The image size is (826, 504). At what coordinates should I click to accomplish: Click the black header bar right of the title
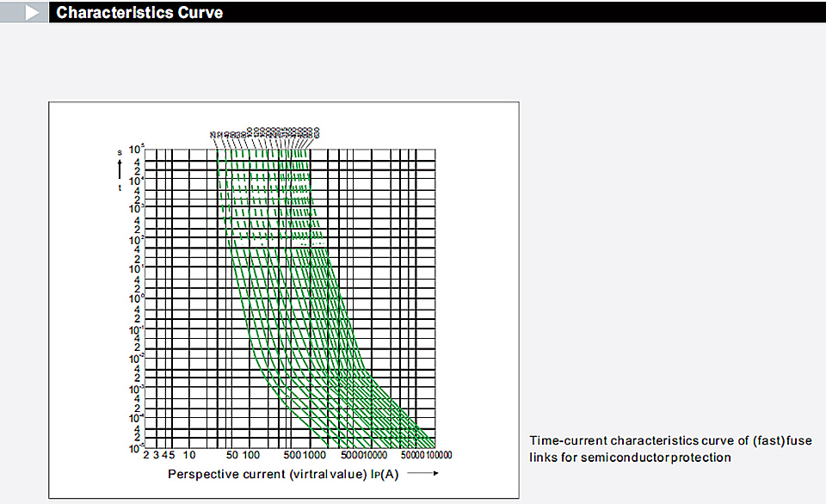pyautogui.click(x=524, y=12)
